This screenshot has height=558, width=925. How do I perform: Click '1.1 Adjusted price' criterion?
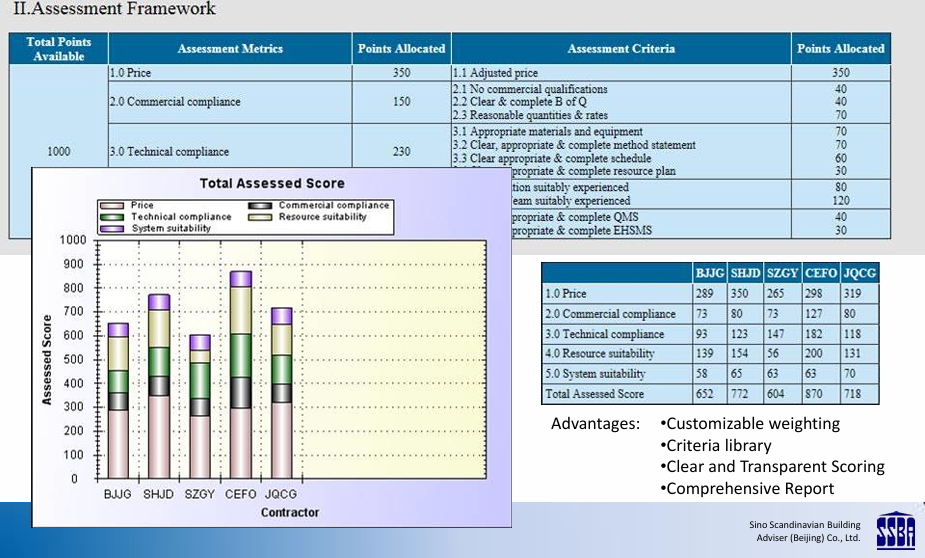[x=496, y=73]
